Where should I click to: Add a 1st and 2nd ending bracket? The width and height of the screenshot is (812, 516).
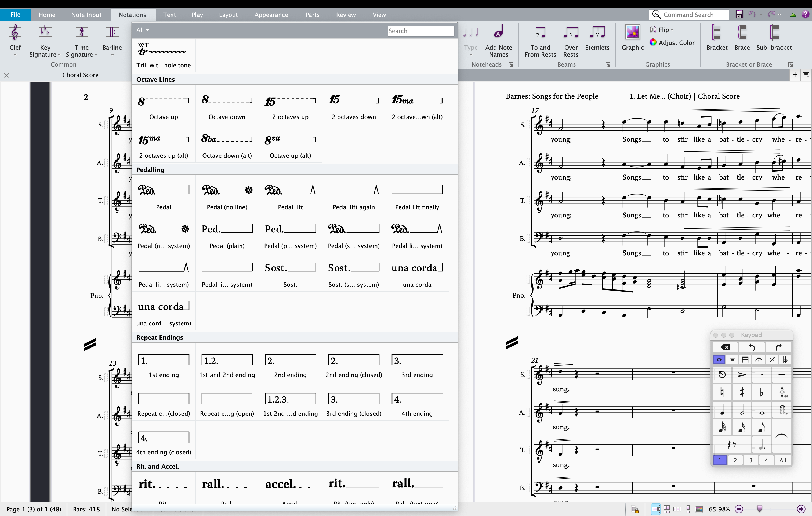click(227, 363)
